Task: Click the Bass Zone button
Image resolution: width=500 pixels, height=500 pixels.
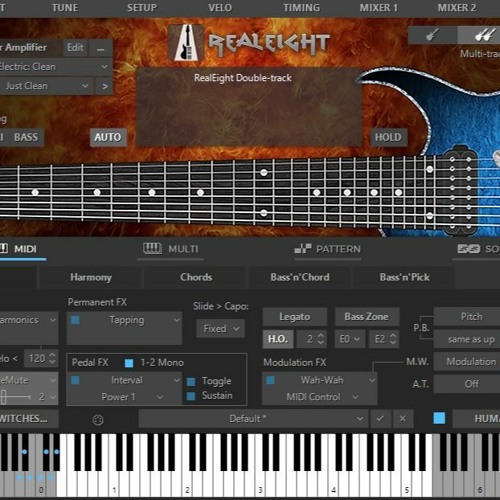Action: 367,317
